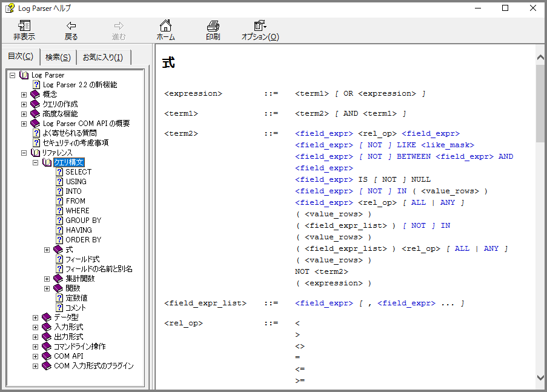The image size is (547, 392).
Task: Collapse the クエリ構文 tree node
Action: [x=35, y=162]
